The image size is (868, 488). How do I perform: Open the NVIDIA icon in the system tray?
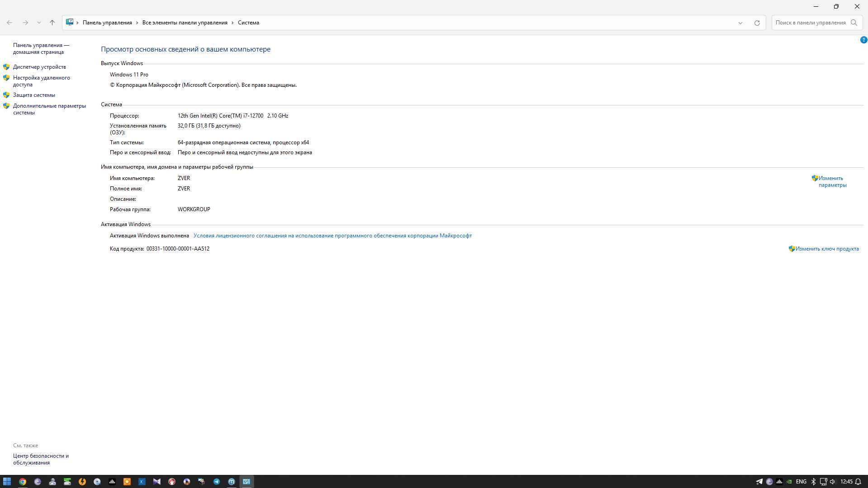[x=789, y=482]
